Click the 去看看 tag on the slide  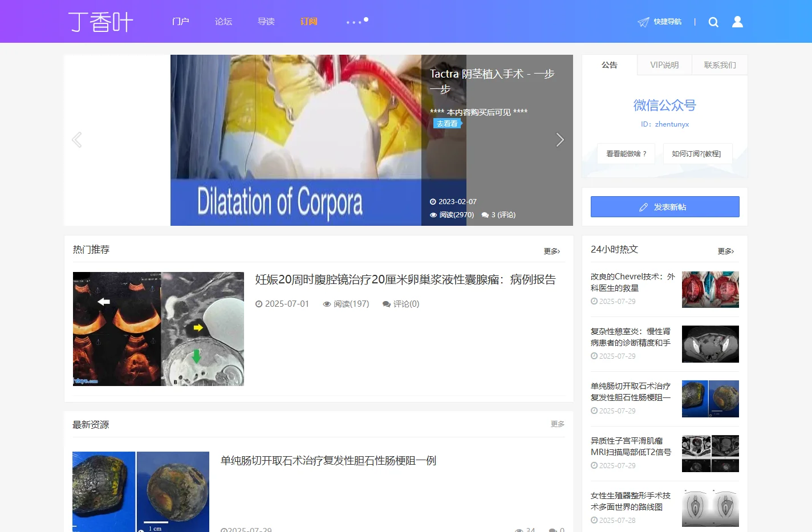coord(448,123)
